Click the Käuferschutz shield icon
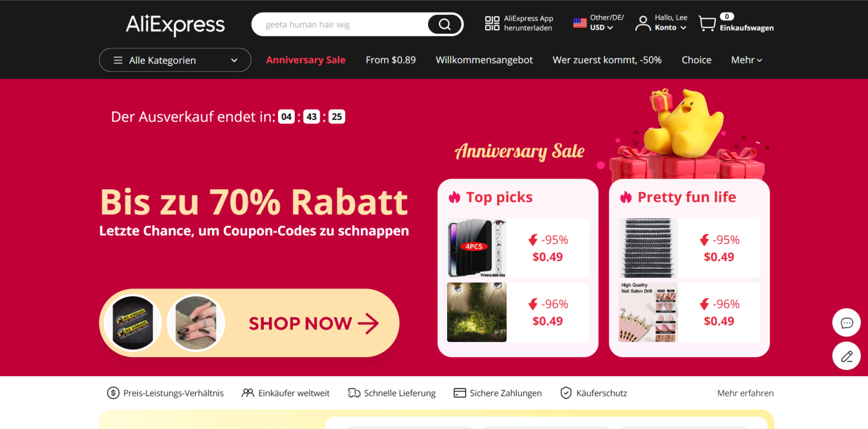 point(566,393)
